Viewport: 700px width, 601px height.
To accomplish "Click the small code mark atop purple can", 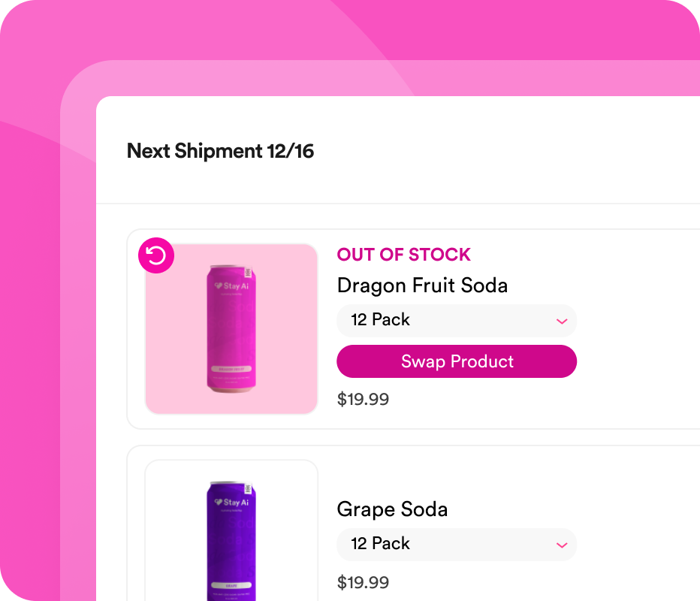I will [247, 490].
